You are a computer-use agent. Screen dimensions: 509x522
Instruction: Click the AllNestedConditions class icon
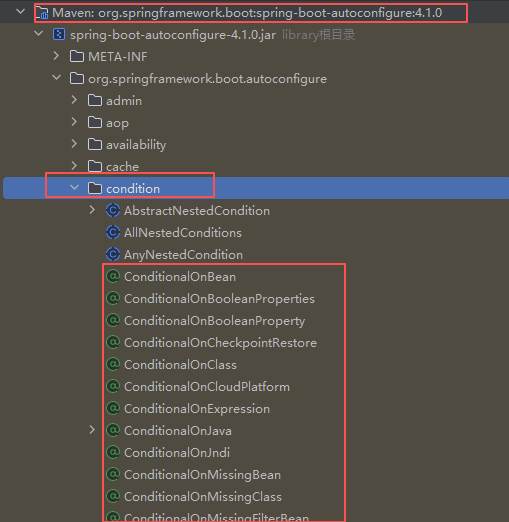[113, 232]
